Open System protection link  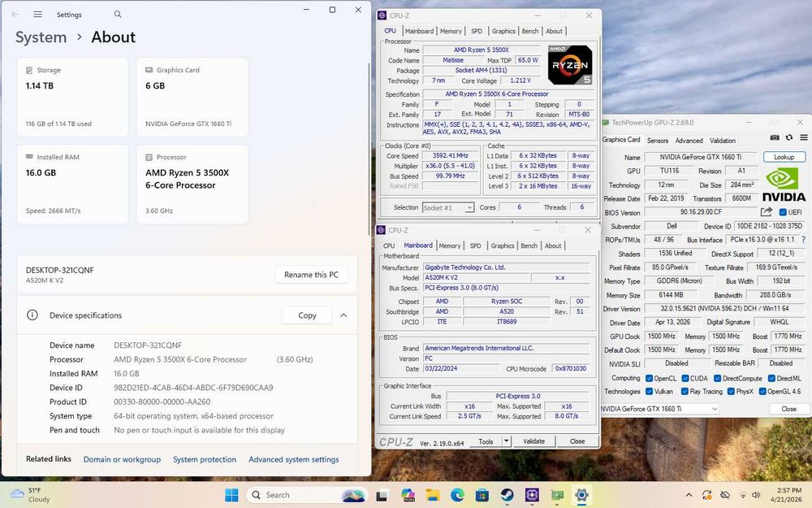(205, 459)
